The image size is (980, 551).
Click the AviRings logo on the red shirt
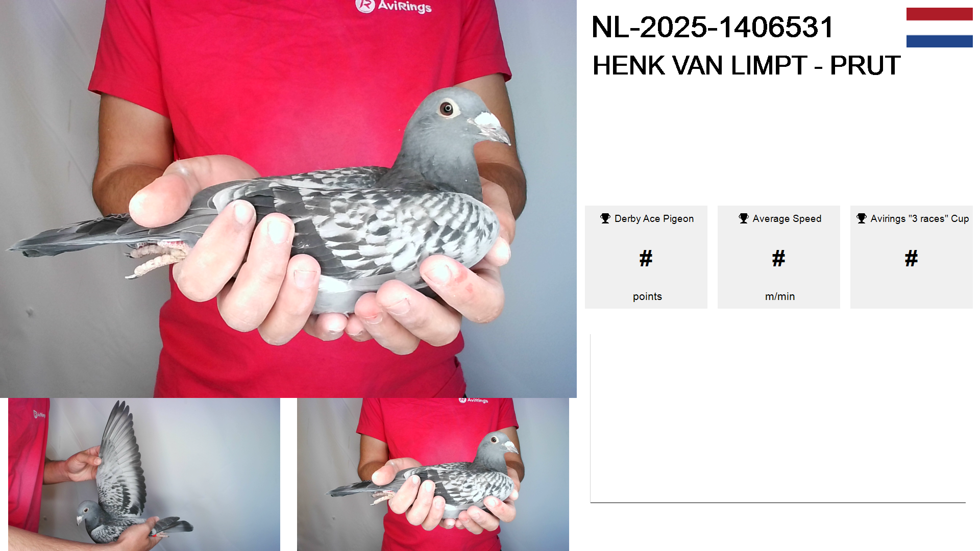click(x=394, y=6)
